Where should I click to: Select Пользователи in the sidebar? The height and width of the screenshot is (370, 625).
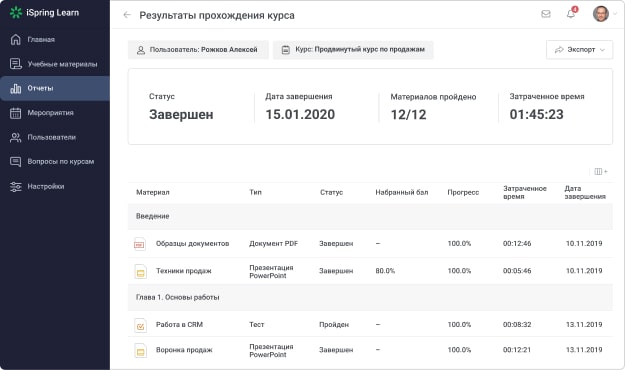click(55, 137)
